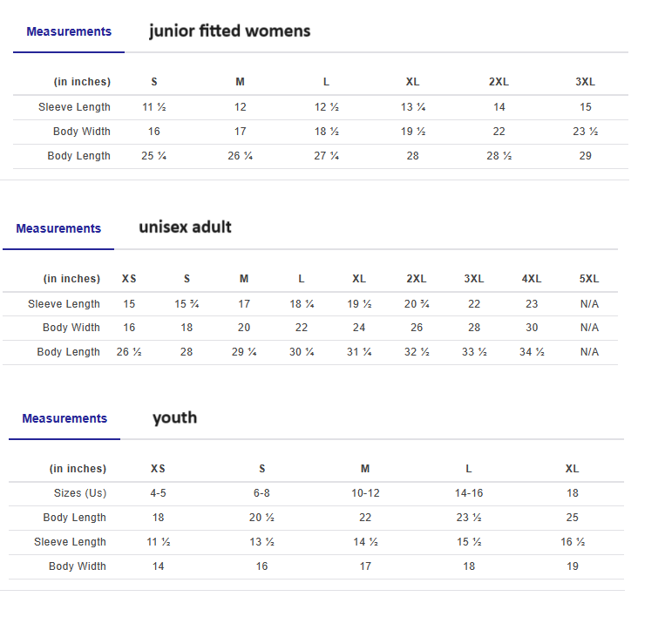Click the (in inches) header in youth table
Image resolution: width=658 pixels, height=644 pixels.
coord(78,469)
